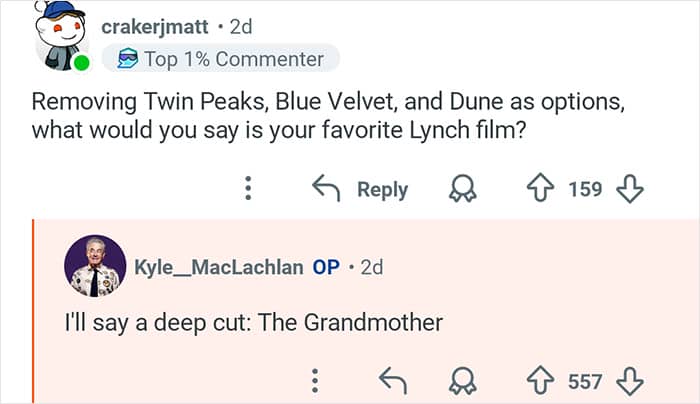Image resolution: width=700 pixels, height=404 pixels.
Task: Click crakerjmatt's snoo avatar
Action: pyautogui.click(x=61, y=35)
